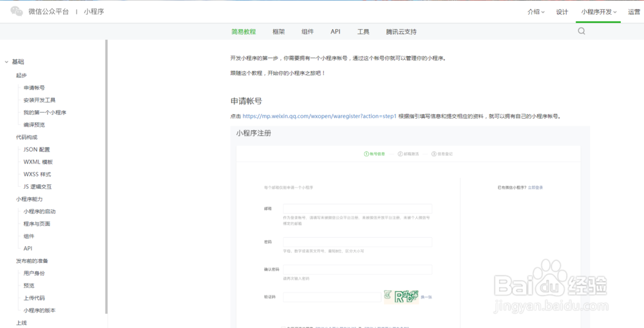Open the 微信公众平台 header link
644x328 pixels.
point(48,12)
